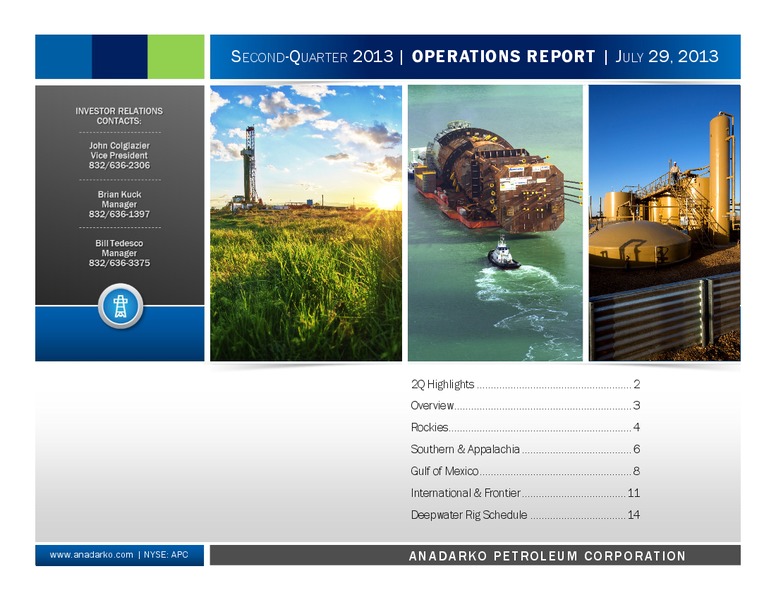The image size is (776, 600).
Task: Go to the Overview contents entry
Action: [525, 405]
